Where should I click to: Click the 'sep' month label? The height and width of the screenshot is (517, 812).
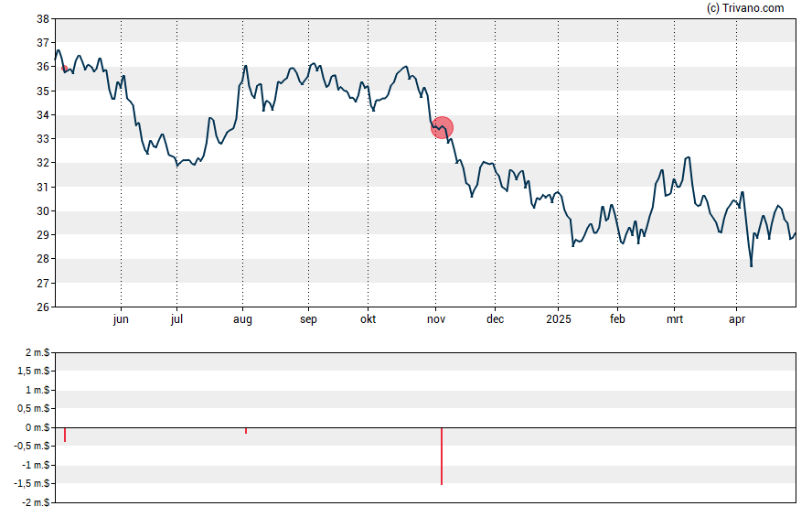click(308, 319)
